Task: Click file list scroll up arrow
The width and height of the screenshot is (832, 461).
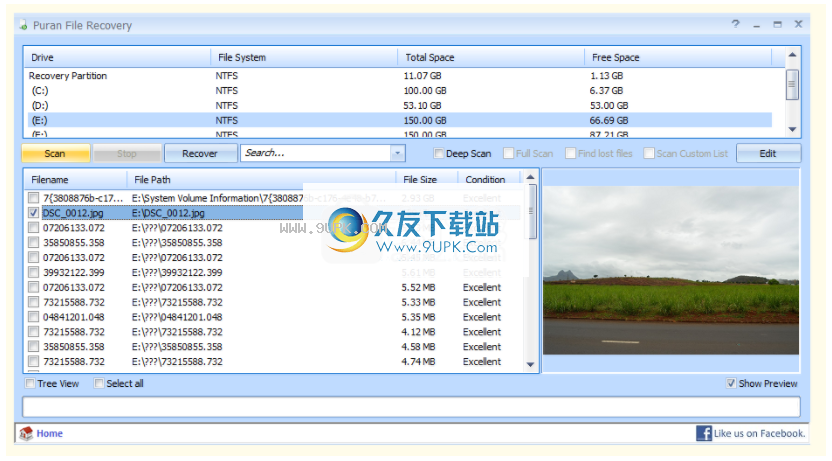Action: pyautogui.click(x=530, y=177)
